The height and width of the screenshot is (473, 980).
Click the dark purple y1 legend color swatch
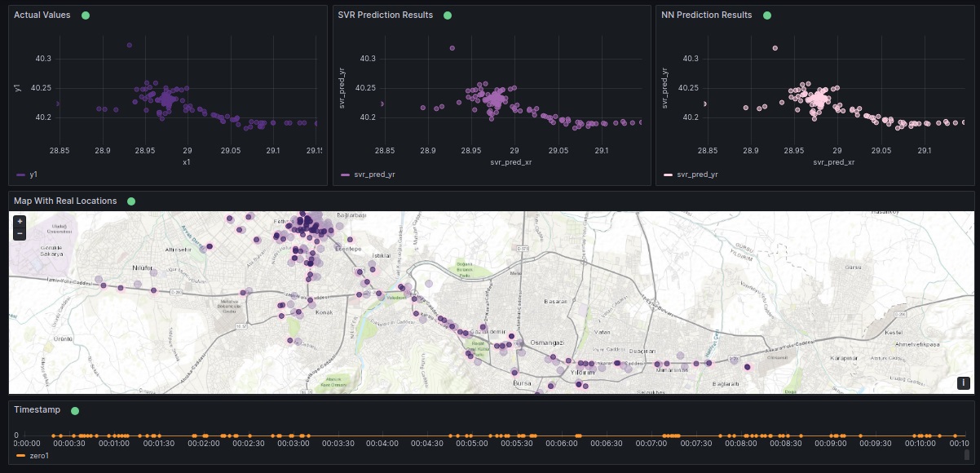point(20,175)
